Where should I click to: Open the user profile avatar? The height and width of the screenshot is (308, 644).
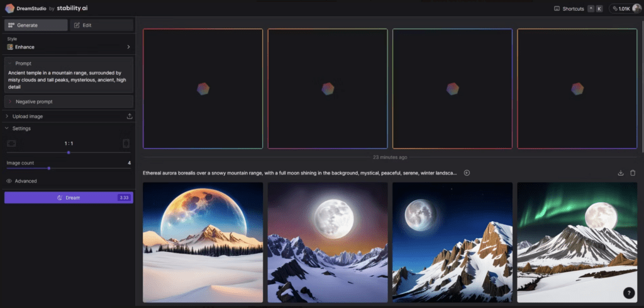636,9
